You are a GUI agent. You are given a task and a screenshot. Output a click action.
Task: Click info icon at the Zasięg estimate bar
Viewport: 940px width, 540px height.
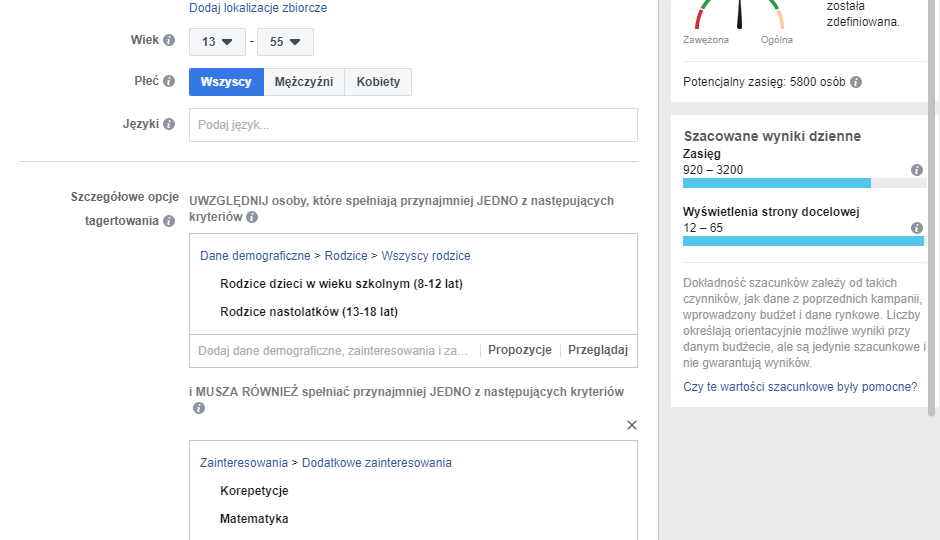coord(917,171)
